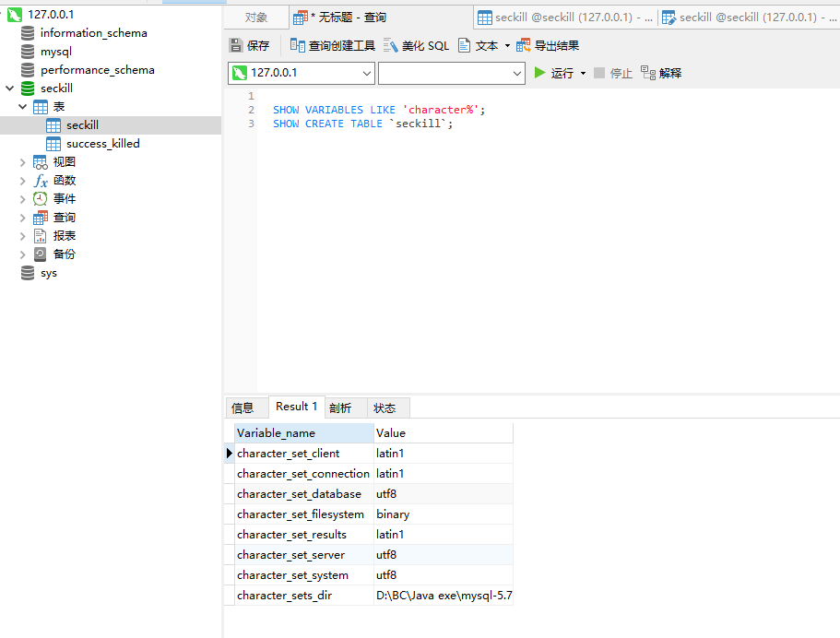Click the D:\BC\Java exe\mysql-5.7 value cell
Viewport: 840px width, 638px height.
click(444, 596)
